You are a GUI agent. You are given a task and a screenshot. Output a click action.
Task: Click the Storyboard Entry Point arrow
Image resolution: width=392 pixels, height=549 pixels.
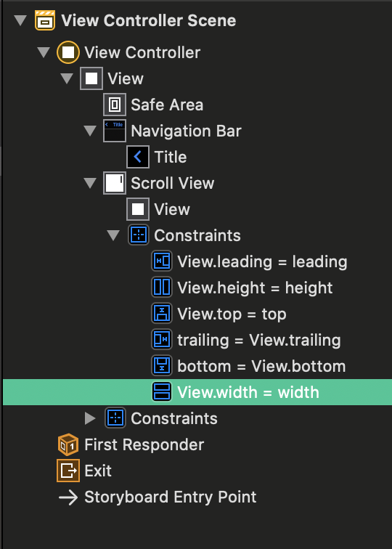(x=68, y=497)
